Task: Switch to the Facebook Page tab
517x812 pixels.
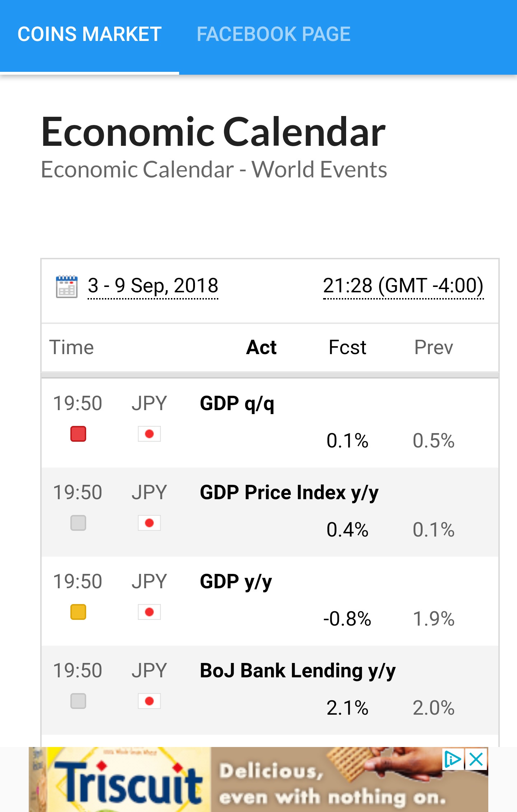Action: [x=274, y=34]
